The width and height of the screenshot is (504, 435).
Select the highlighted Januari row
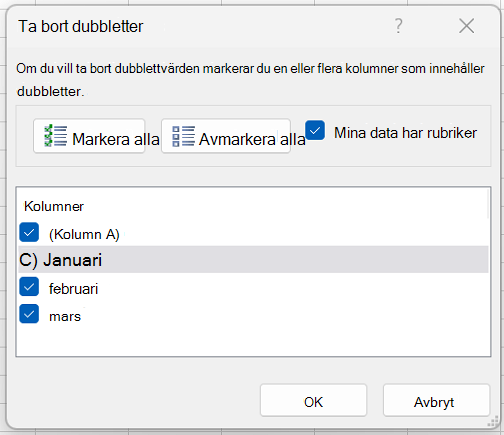[x=253, y=260]
